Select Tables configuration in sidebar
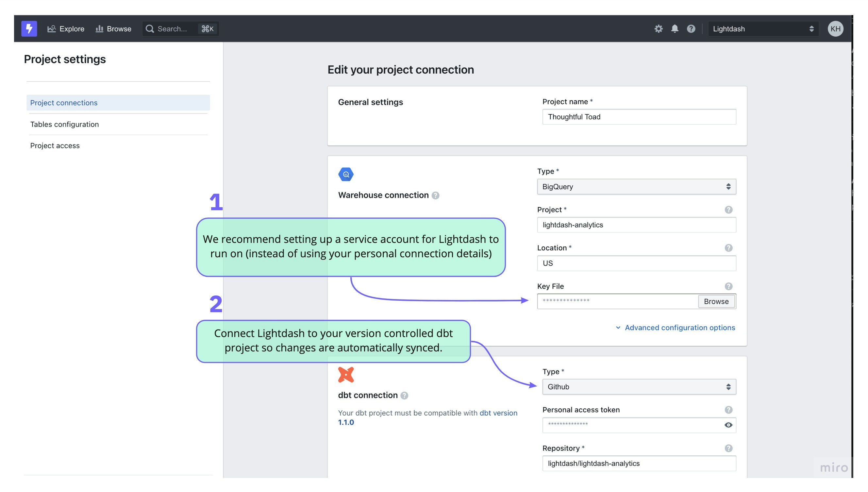Image resolution: width=868 pixels, height=492 pixels. pyautogui.click(x=64, y=124)
